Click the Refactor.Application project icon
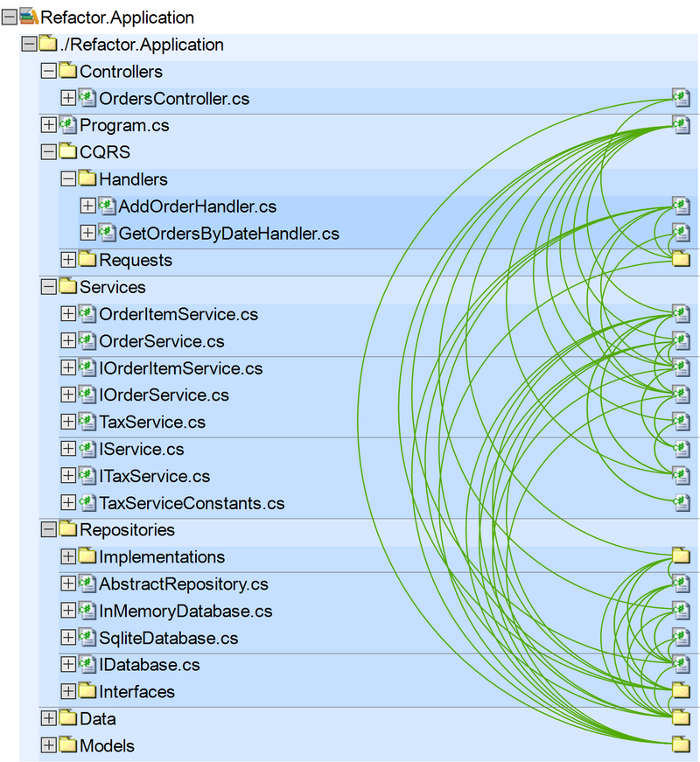Image resolution: width=700 pixels, height=762 pixels. [x=29, y=17]
